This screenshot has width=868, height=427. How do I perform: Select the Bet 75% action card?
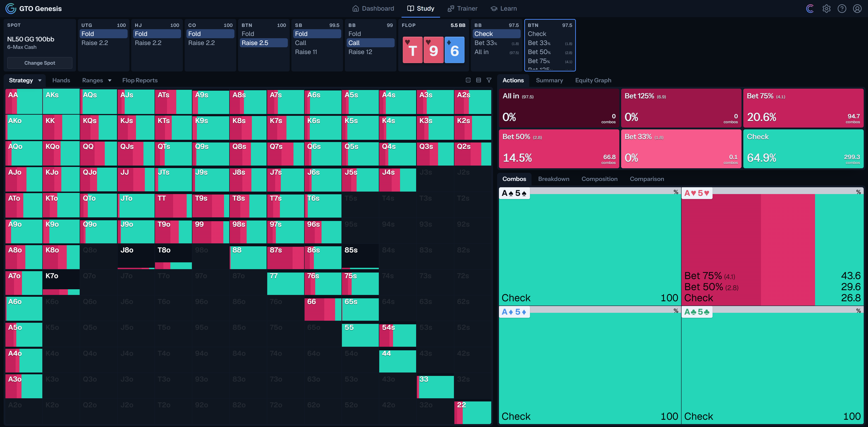(803, 108)
